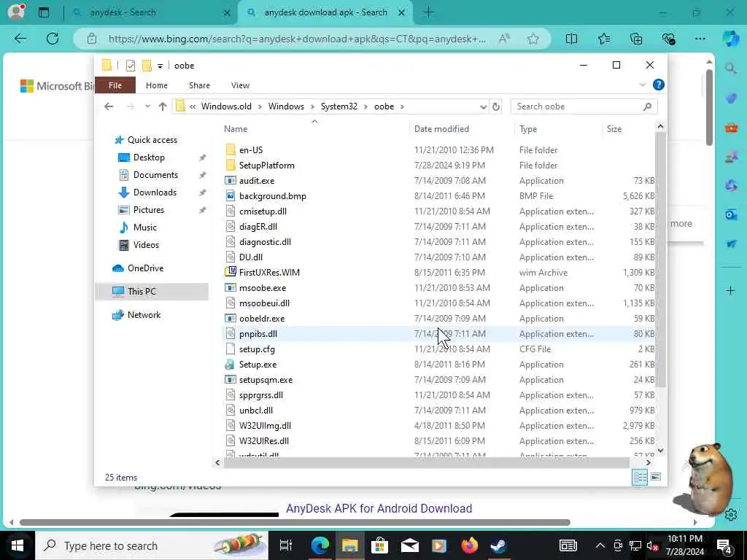Add new sidebar app plus icon
This screenshot has width=747, height=560.
point(731,290)
